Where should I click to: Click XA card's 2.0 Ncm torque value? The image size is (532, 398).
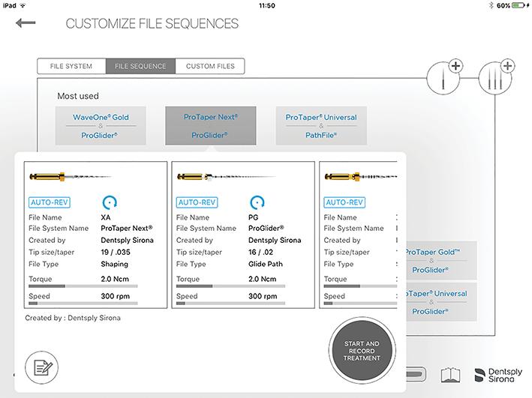click(115, 279)
